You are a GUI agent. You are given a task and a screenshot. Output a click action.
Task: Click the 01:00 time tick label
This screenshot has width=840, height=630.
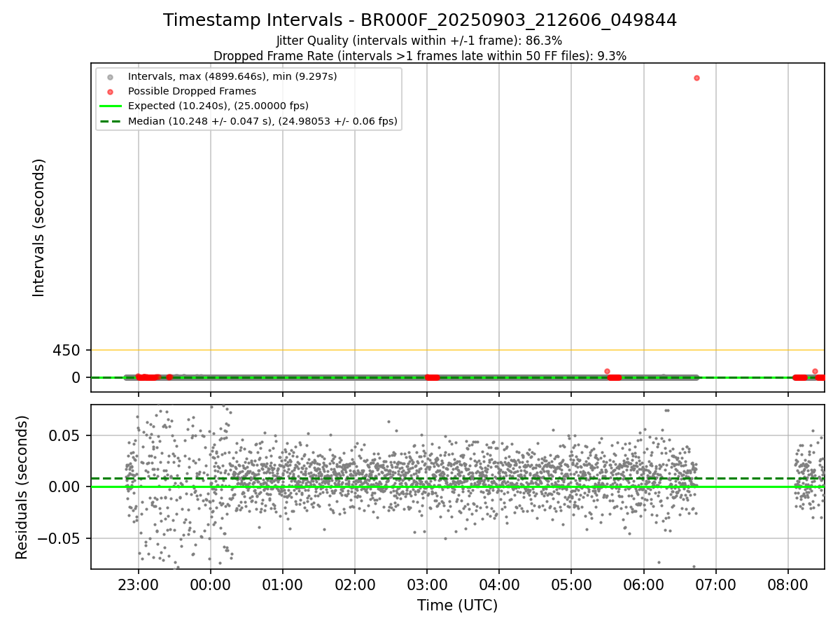[x=283, y=584]
